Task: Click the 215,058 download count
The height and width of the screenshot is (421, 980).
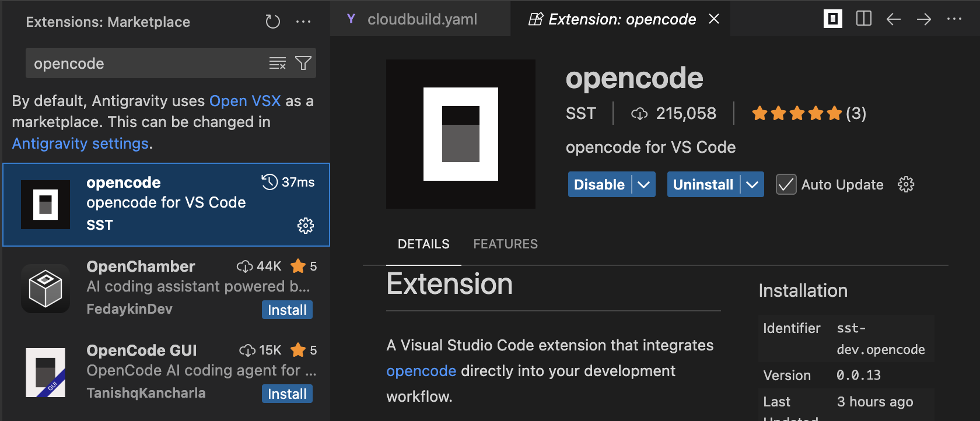Action: (674, 113)
